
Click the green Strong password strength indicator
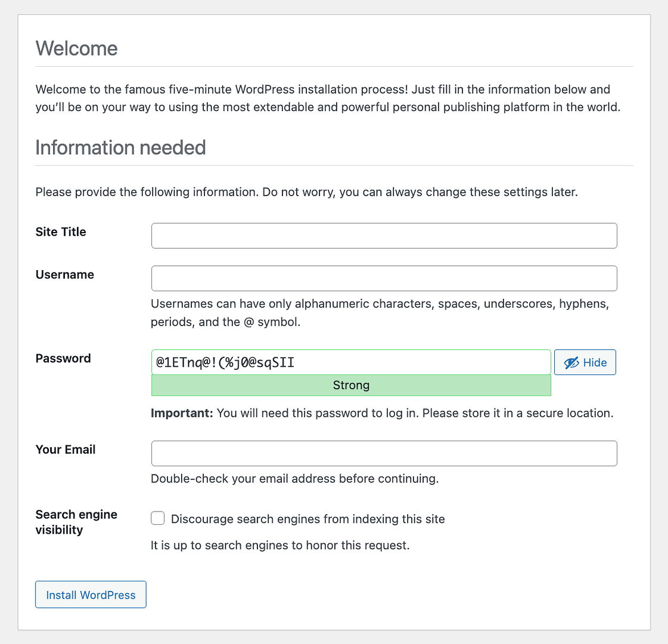click(x=351, y=385)
